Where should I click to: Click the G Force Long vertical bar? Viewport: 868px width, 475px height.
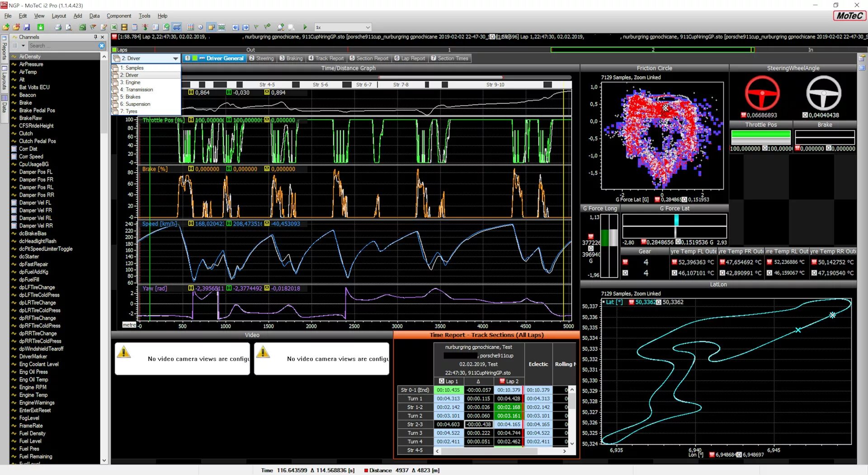coord(609,246)
